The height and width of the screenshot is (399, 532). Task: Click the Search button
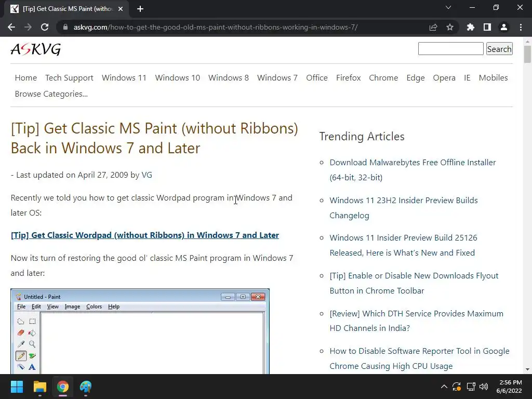(499, 49)
